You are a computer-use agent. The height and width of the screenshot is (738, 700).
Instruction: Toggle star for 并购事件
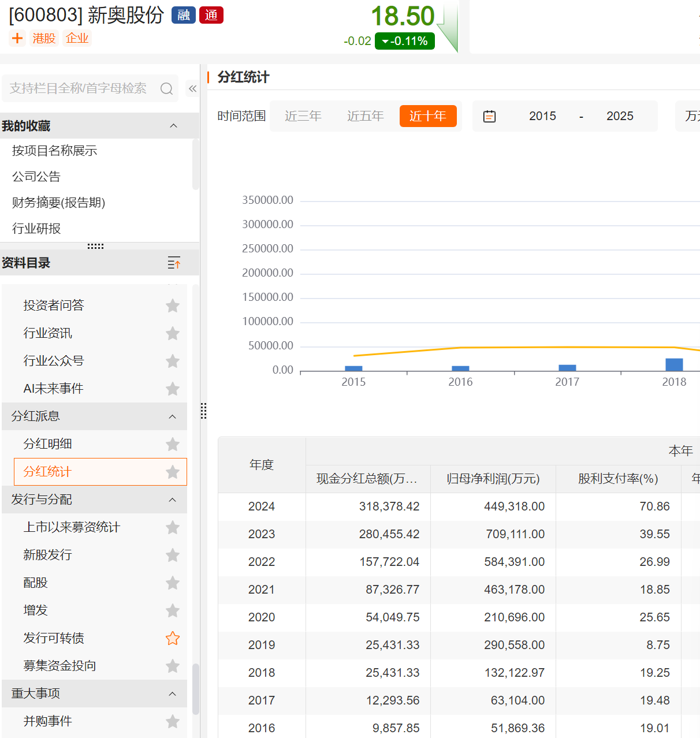point(173,721)
